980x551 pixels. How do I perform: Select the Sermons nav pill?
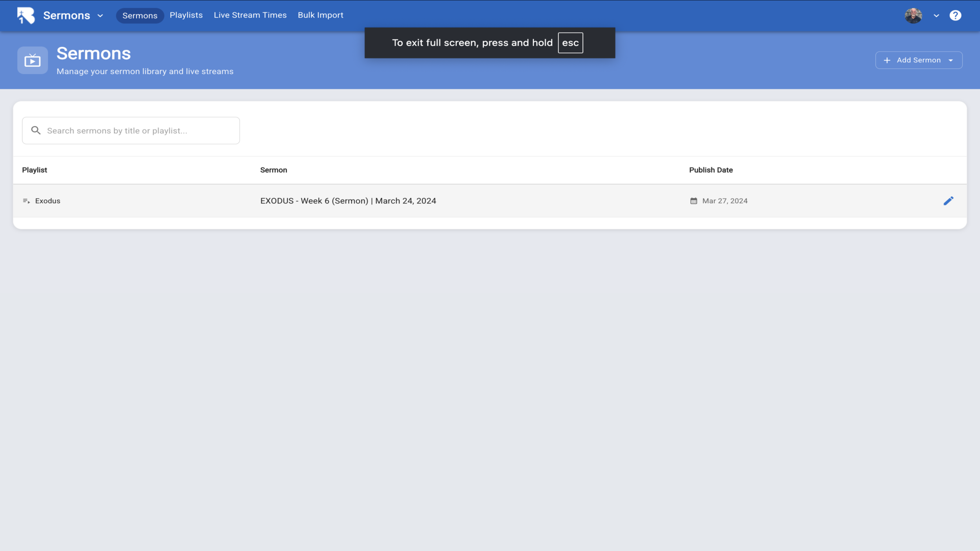tap(140, 16)
